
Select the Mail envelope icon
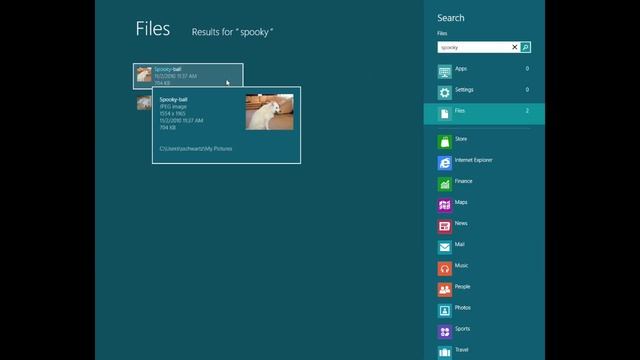444,247
